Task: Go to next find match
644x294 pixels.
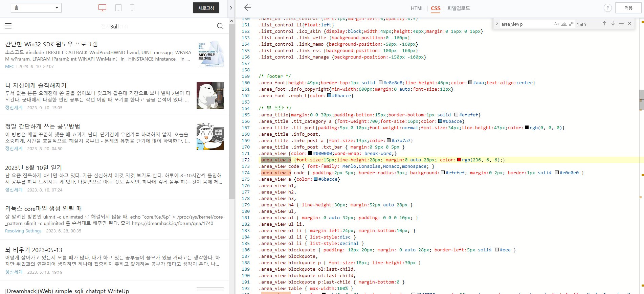Action: [x=613, y=24]
